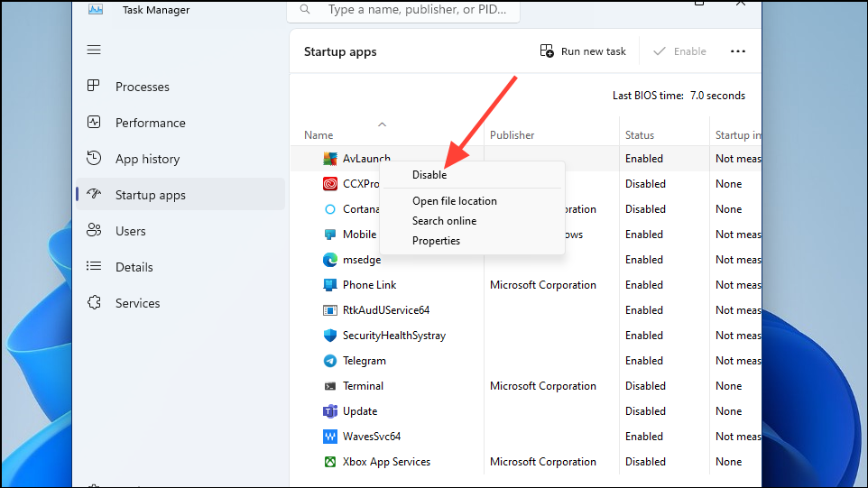Sort by the Publisher column header
Image resolution: width=868 pixels, height=488 pixels.
coord(512,135)
